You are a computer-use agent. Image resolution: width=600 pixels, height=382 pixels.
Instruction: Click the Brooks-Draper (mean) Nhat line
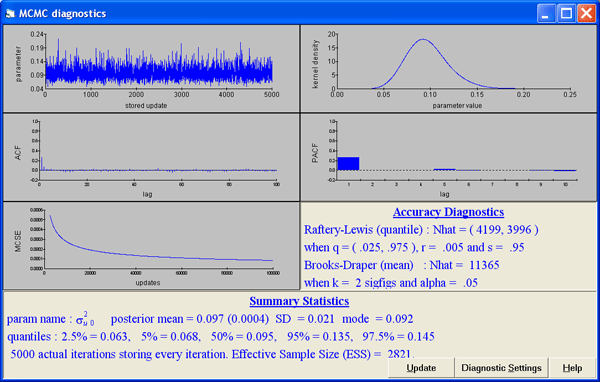coord(401,265)
